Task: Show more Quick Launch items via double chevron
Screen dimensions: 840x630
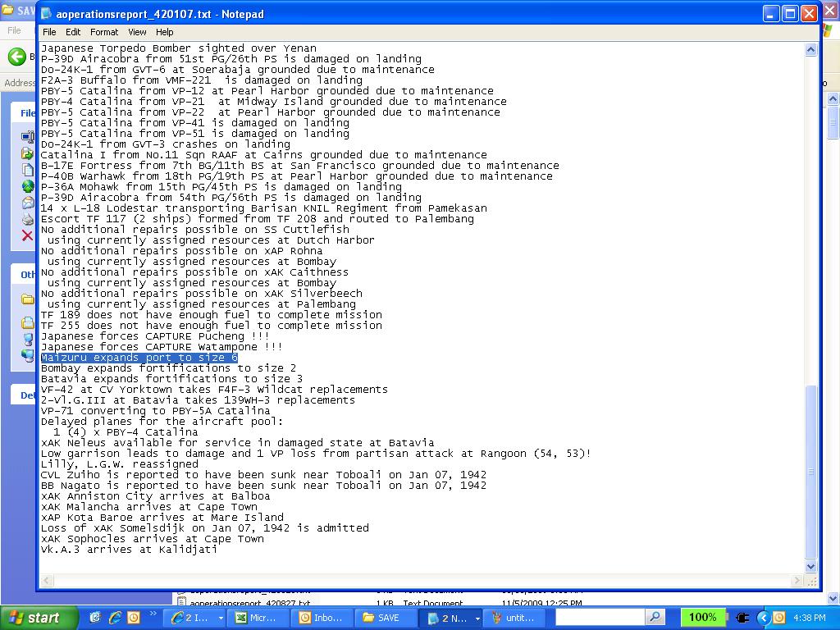Action: (x=153, y=614)
